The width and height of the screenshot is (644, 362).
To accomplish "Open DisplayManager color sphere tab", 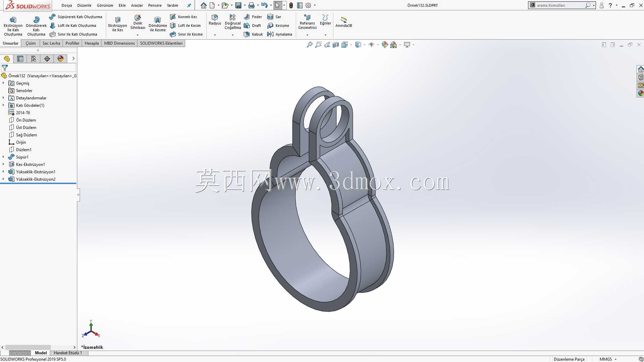I will [x=61, y=59].
